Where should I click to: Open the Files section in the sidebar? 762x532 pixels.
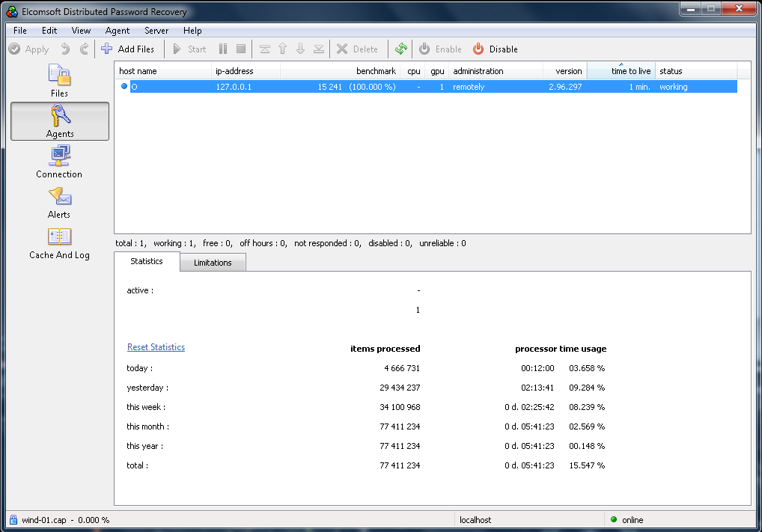[59, 81]
